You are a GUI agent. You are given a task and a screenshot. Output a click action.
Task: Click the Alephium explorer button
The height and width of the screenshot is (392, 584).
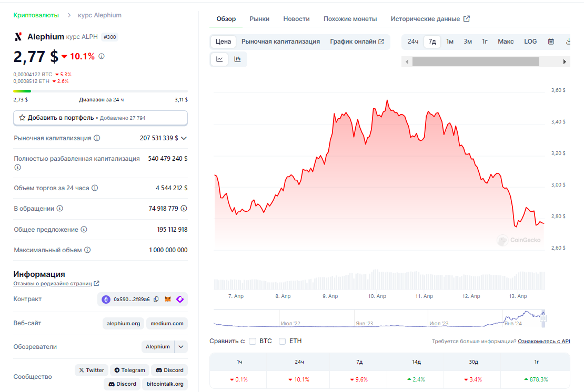pyautogui.click(x=157, y=347)
